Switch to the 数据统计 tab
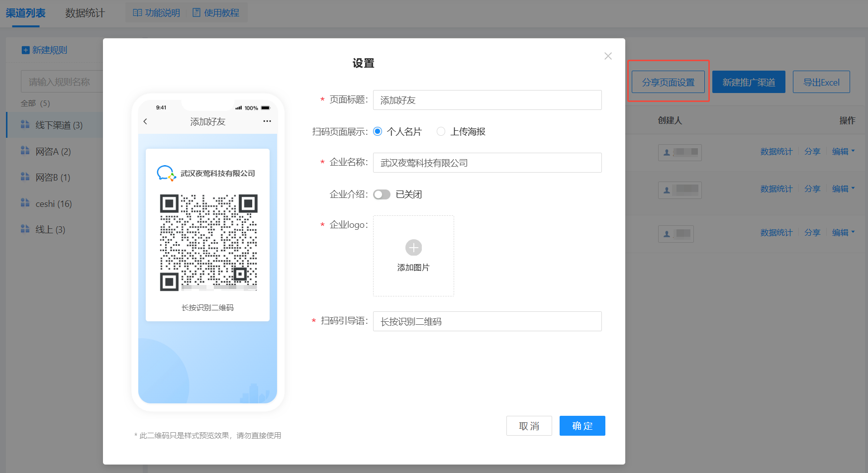This screenshot has width=868, height=473. tap(85, 13)
